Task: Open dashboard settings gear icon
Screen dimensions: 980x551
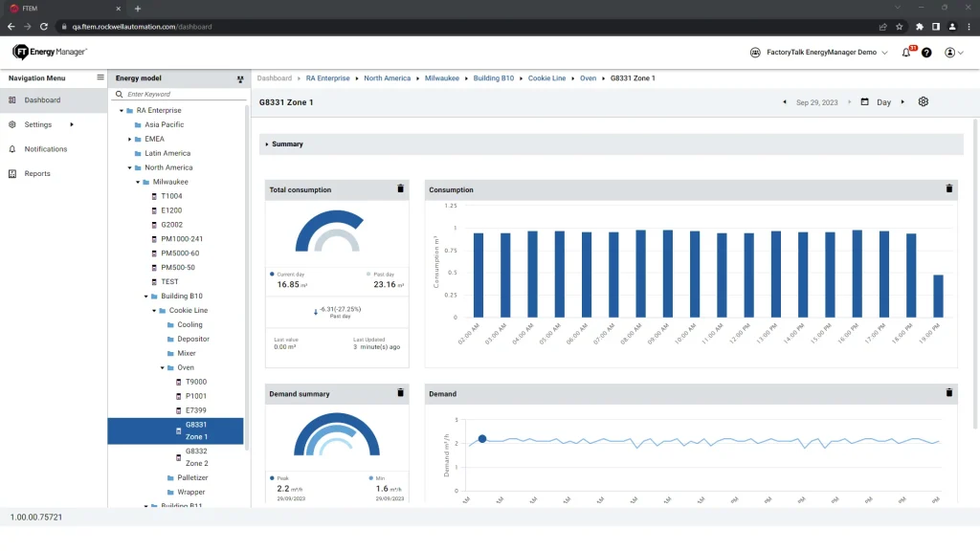Action: tap(923, 102)
